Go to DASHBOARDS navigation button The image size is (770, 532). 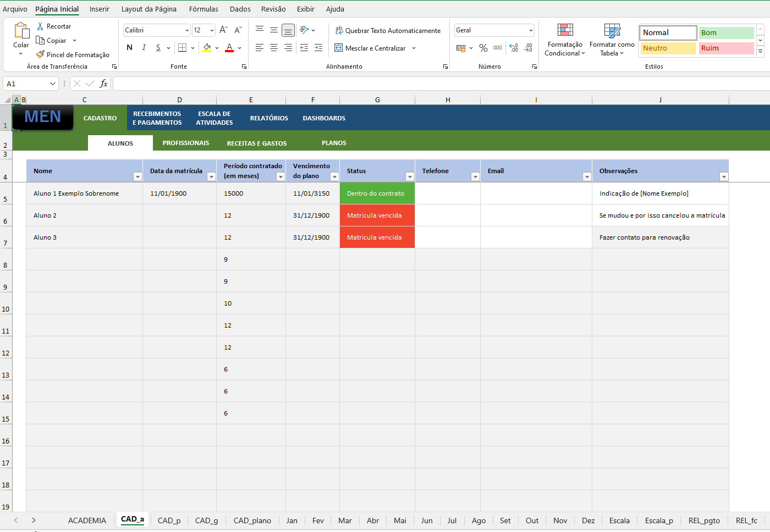324,118
